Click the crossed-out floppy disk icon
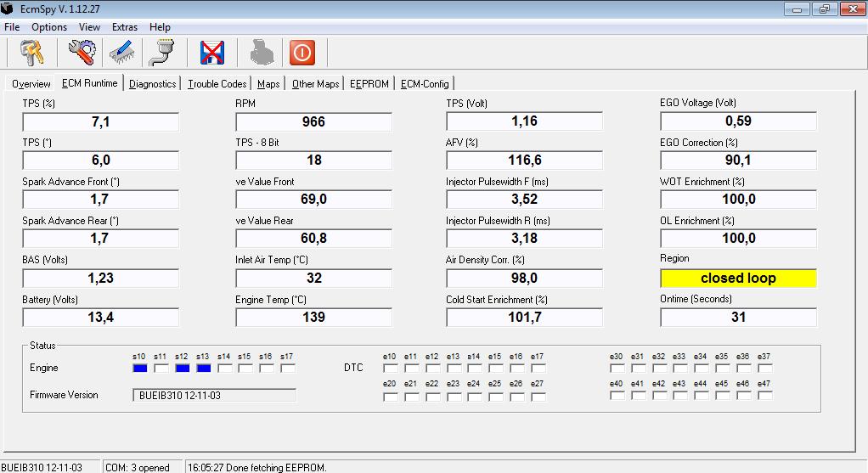868x473 pixels. [x=211, y=53]
